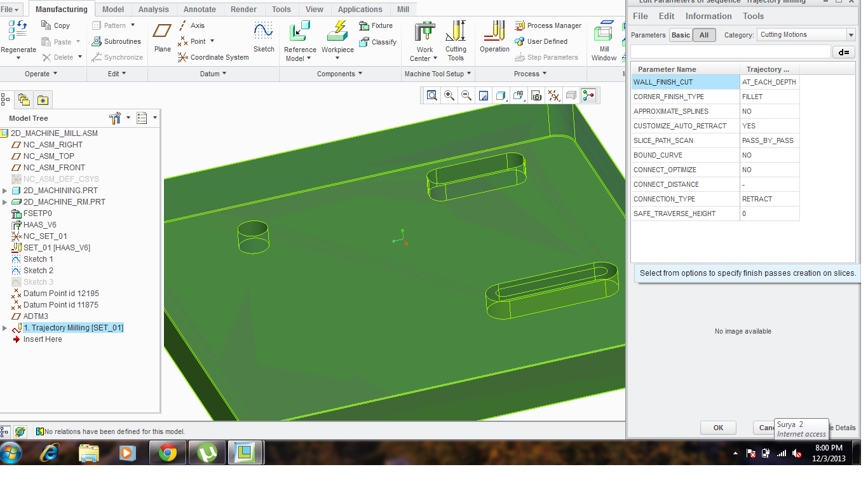Expand the Process group menu

click(x=531, y=74)
